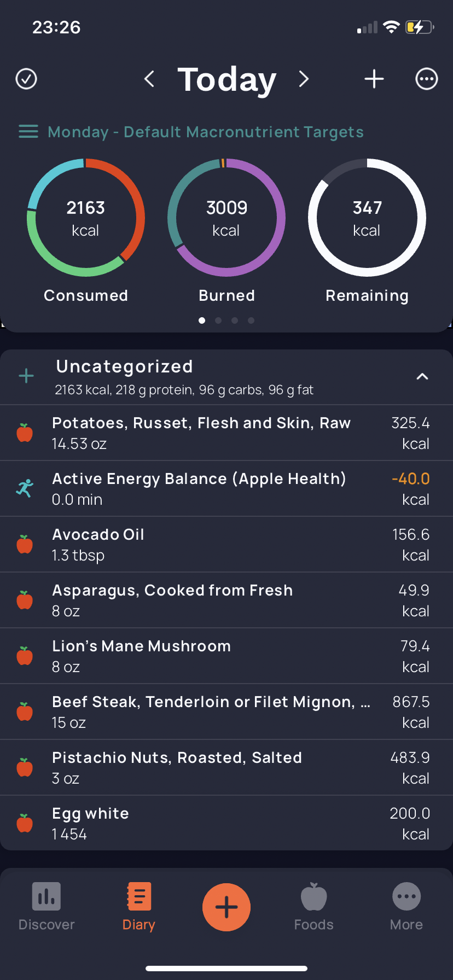
Task: Go to the previous day arrow
Action: 149,79
